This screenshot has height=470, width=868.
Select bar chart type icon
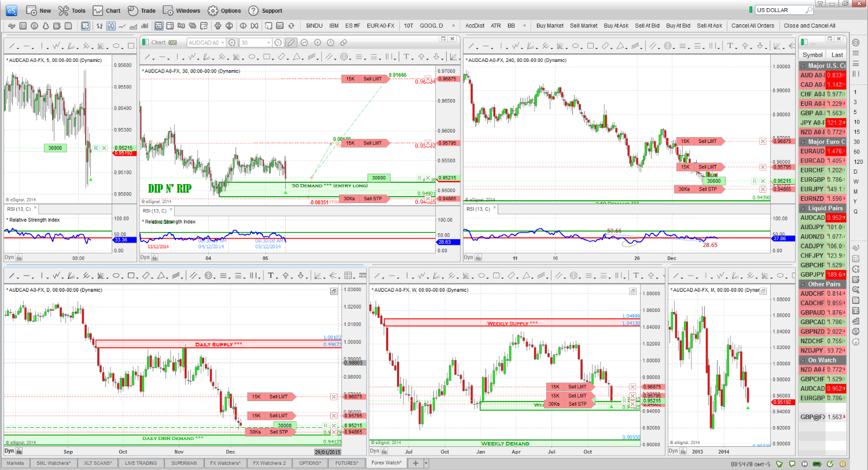[x=101, y=25]
